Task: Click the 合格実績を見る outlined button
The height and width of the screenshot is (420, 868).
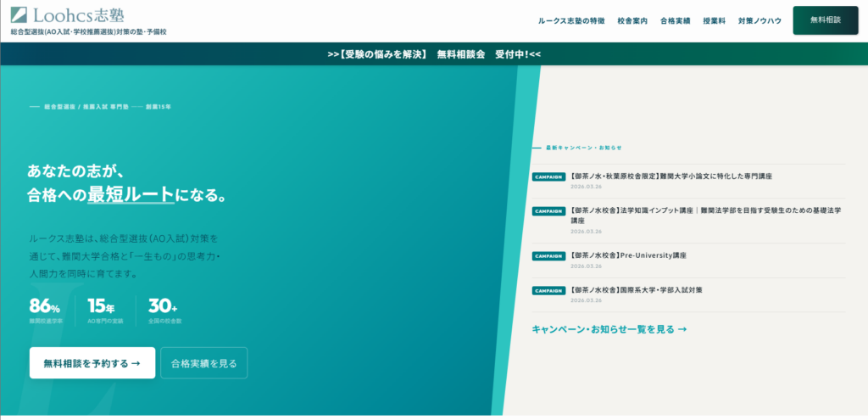Action: pos(203,363)
